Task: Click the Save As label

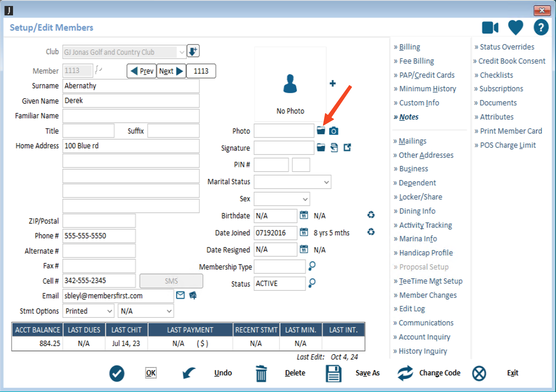Action: click(x=368, y=373)
